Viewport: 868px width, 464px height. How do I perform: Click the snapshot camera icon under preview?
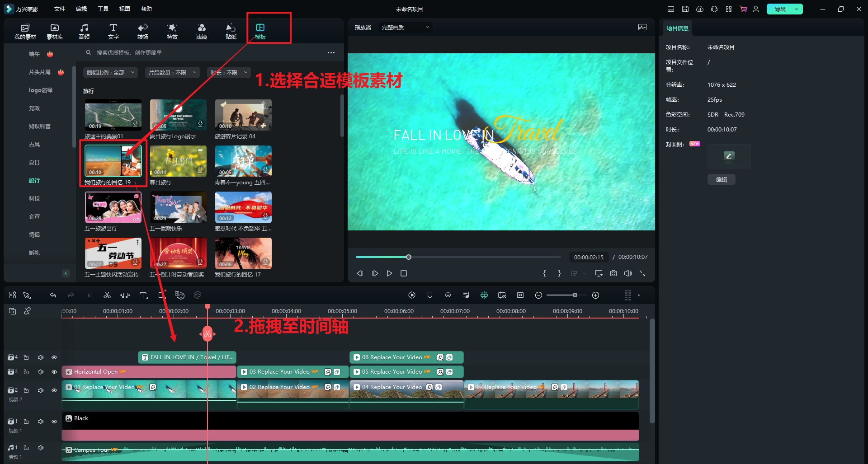613,273
